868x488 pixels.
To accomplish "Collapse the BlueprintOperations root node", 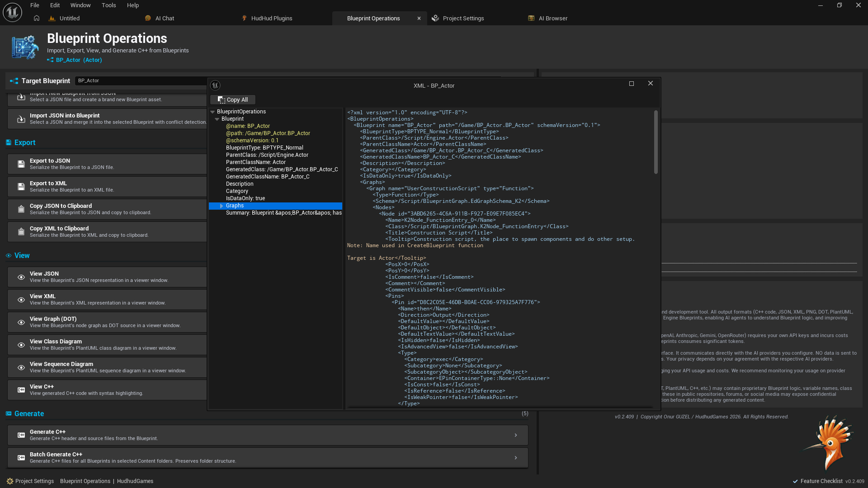I will click(x=212, y=112).
